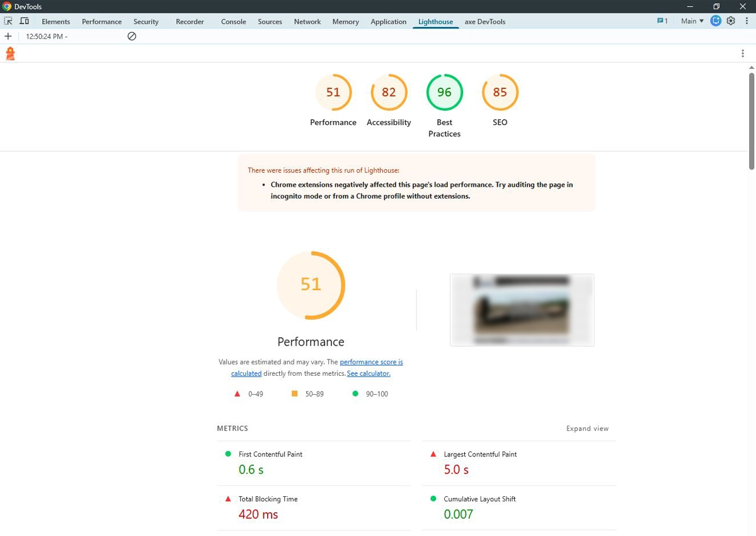Switch to the Elements tab
The height and width of the screenshot is (536, 756).
tap(56, 21)
